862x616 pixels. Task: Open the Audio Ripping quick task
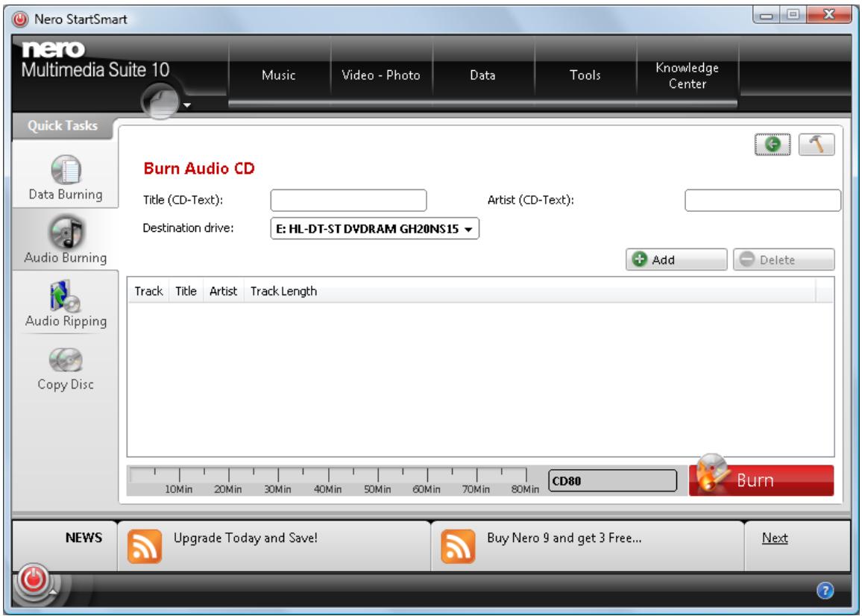(66, 304)
